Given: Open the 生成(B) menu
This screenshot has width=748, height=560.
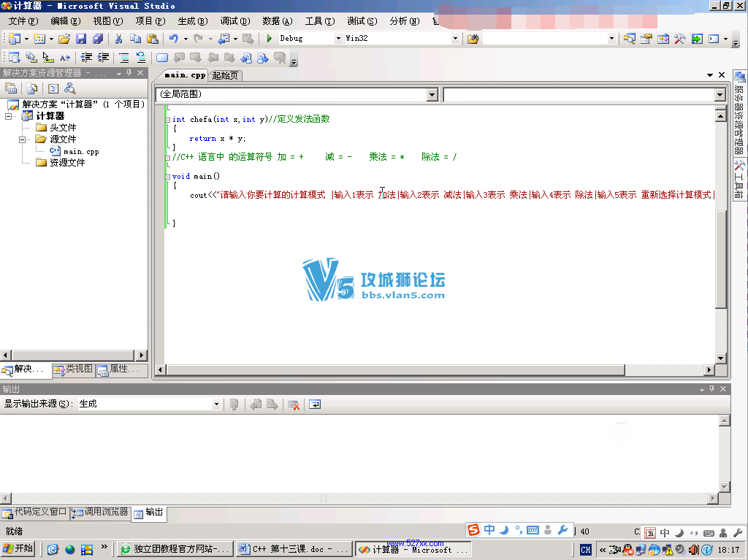Looking at the screenshot, I should [193, 21].
